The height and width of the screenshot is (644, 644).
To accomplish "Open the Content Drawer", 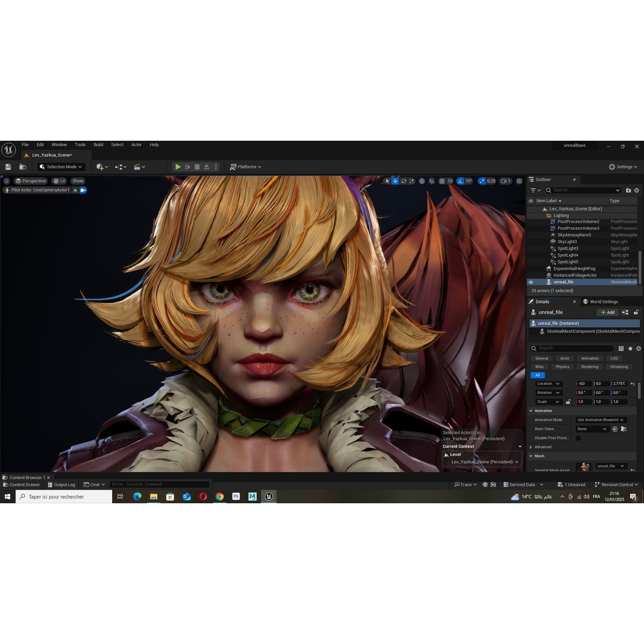I will [21, 485].
